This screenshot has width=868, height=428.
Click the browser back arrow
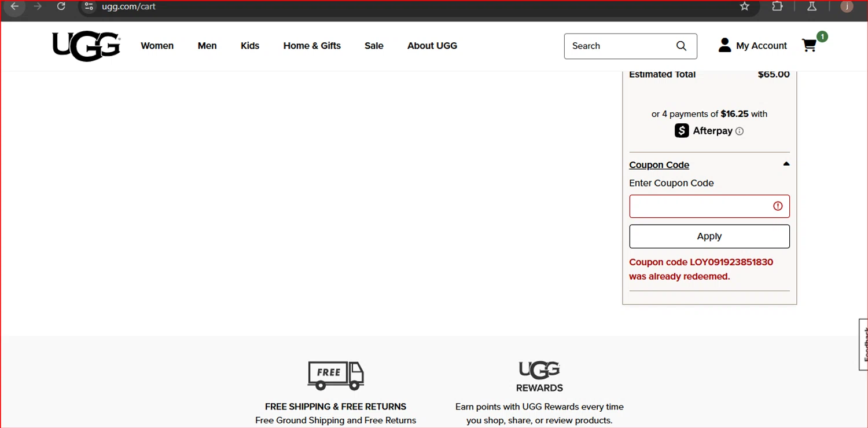point(14,6)
